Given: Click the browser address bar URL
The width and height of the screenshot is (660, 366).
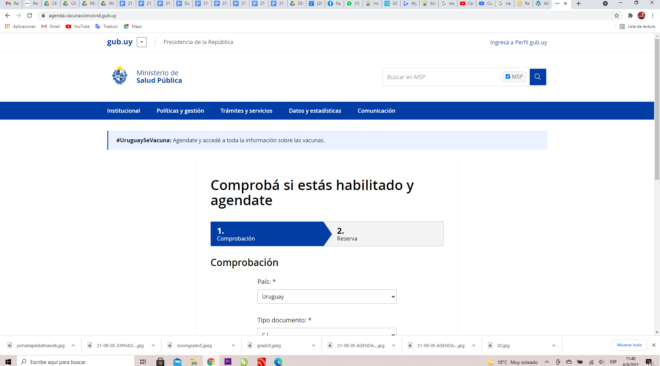Looking at the screenshot, I should pyautogui.click(x=82, y=16).
